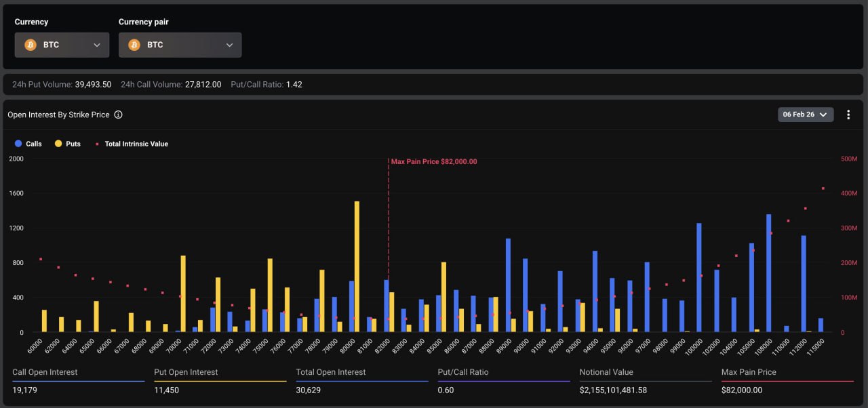This screenshot has height=408, width=868.
Task: Click the yellow Puts legend dot
Action: (x=58, y=144)
